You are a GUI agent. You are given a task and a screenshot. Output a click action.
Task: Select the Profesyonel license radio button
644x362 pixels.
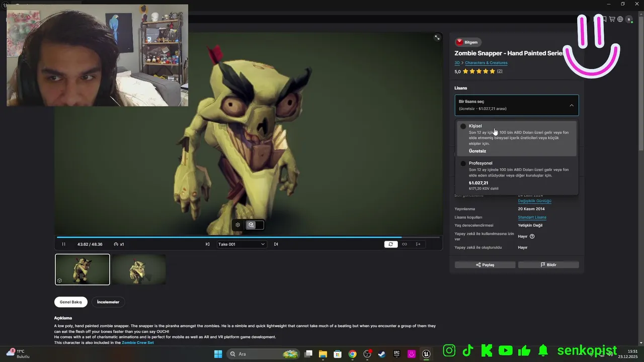(x=463, y=163)
